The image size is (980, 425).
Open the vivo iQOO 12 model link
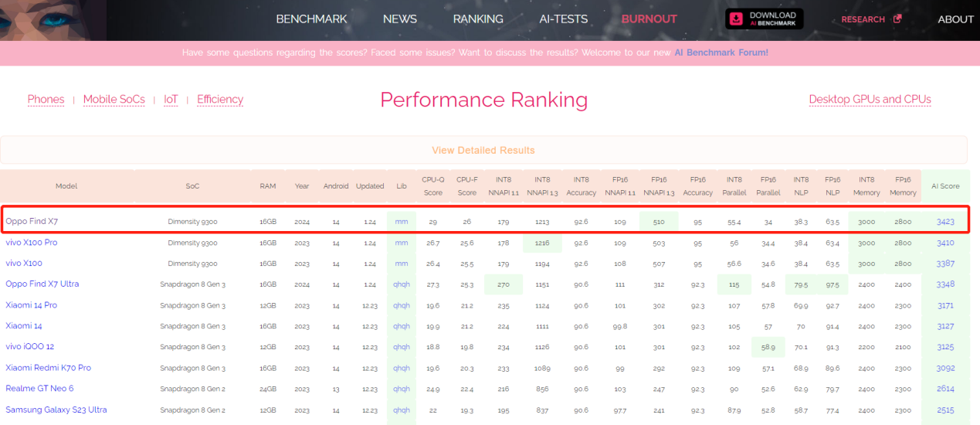click(29, 347)
